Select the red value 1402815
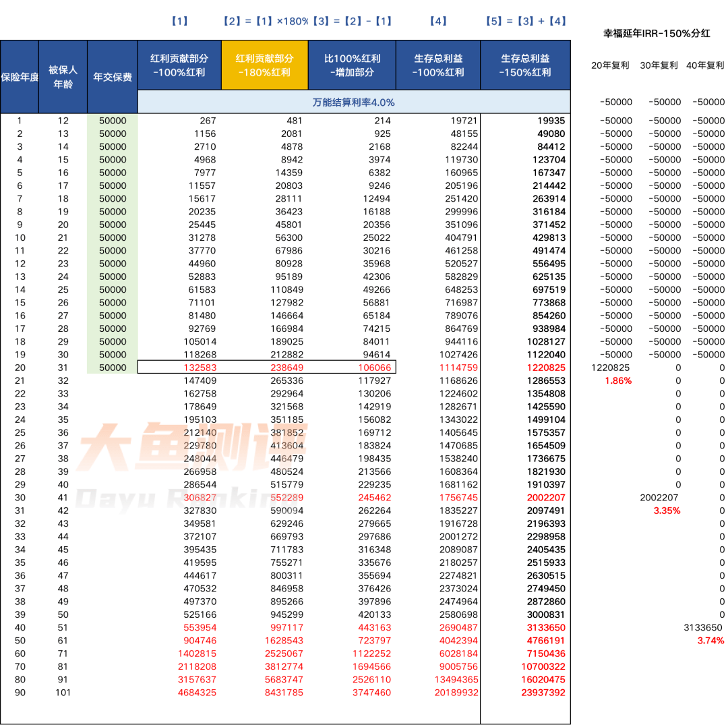The height and width of the screenshot is (725, 728). (x=198, y=654)
